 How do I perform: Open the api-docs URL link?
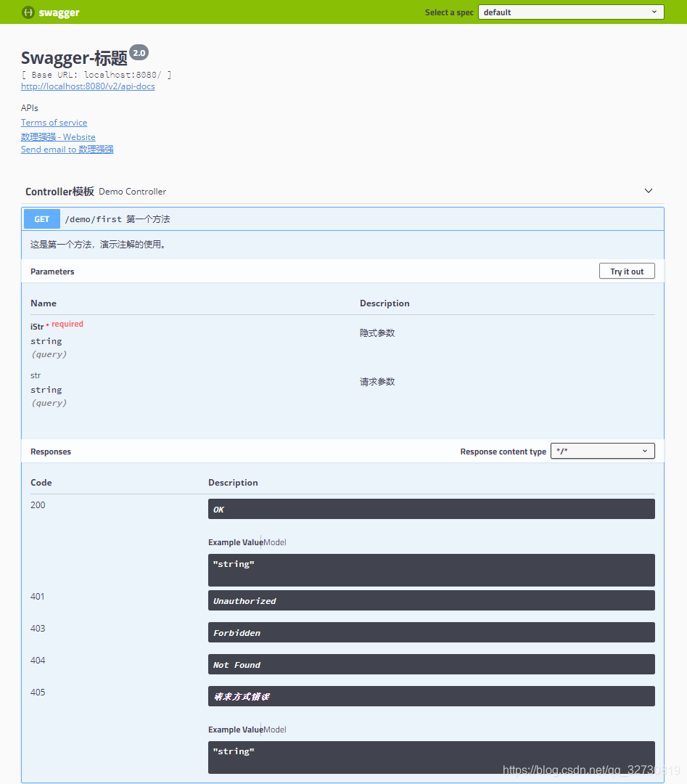click(88, 86)
